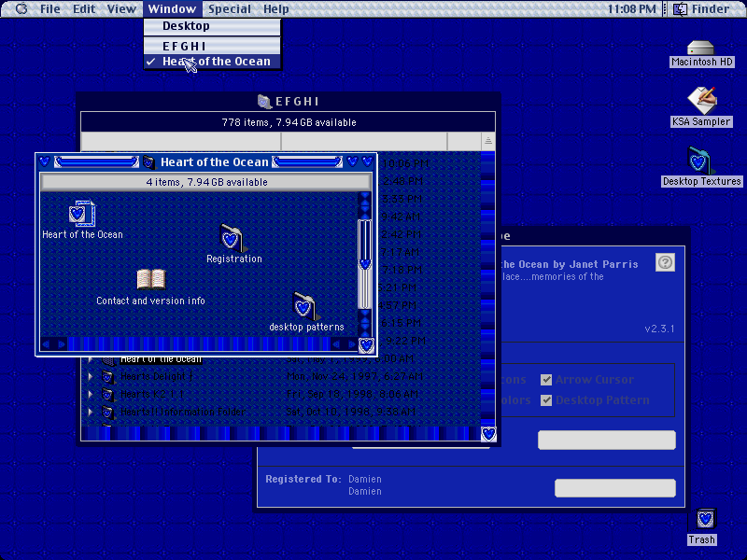747x560 pixels.
Task: Select the desktop patterns folder icon
Action: click(305, 306)
